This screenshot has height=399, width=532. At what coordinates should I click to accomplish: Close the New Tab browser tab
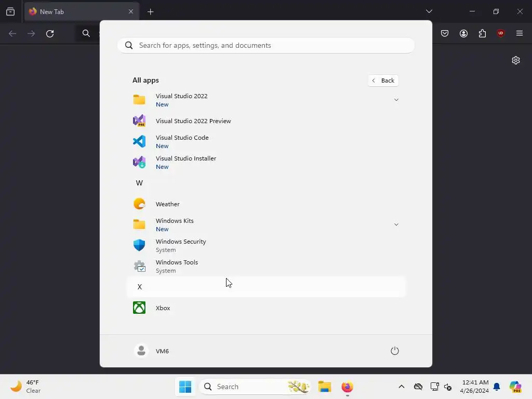(x=131, y=11)
